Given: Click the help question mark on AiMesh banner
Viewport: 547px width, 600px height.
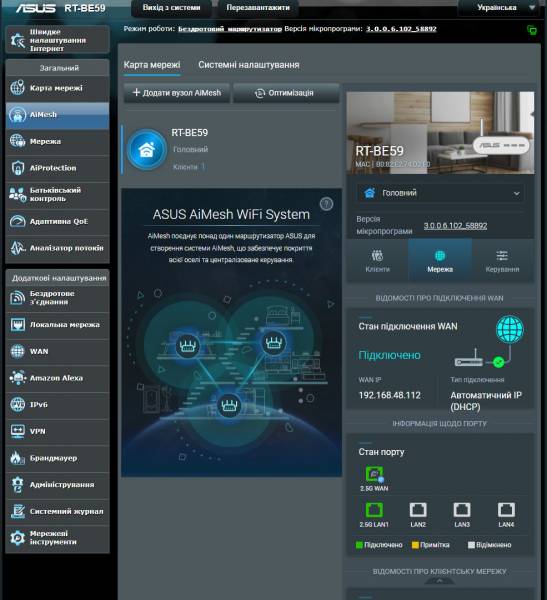Looking at the screenshot, I should tap(326, 204).
